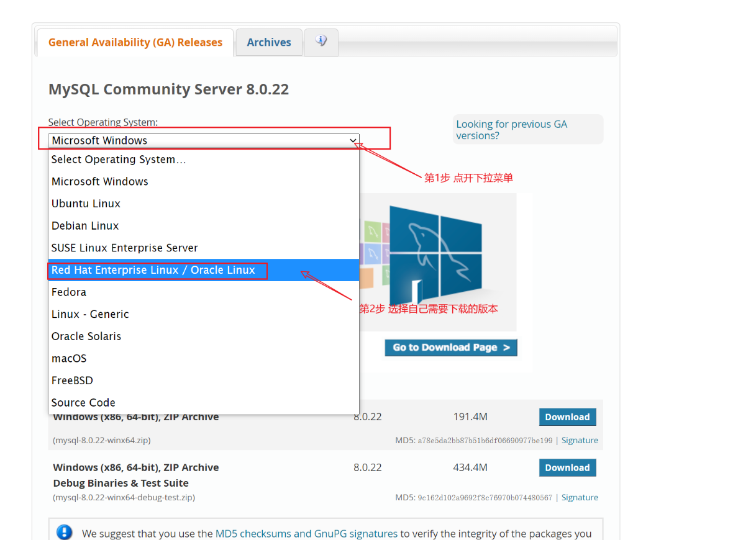Viewport: 756px width, 545px height.
Task: Click the Go to Download Page button
Action: [x=451, y=348]
